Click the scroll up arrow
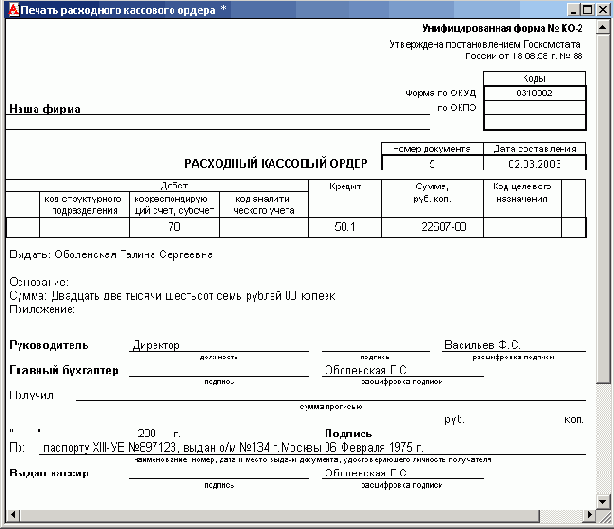The height and width of the screenshot is (529, 614). (x=604, y=27)
